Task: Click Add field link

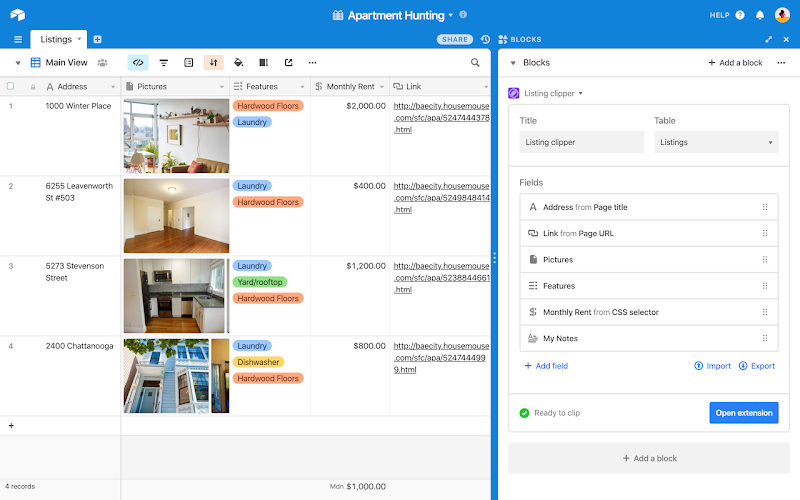Action: [x=546, y=366]
